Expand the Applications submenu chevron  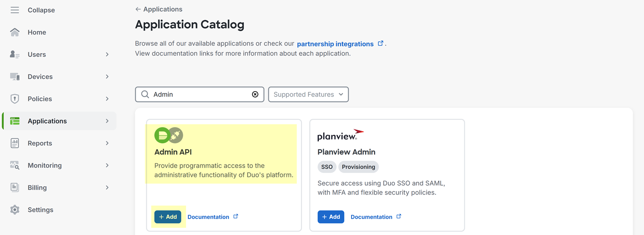pos(107,121)
